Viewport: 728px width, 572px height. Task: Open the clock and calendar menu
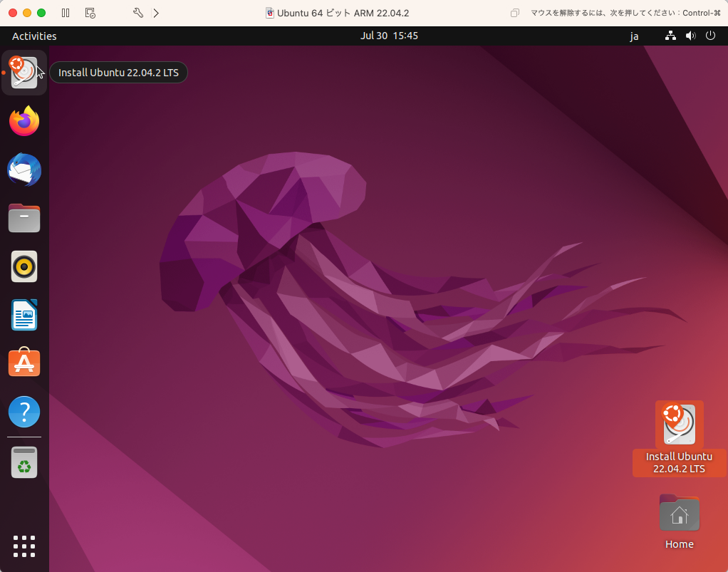point(389,36)
